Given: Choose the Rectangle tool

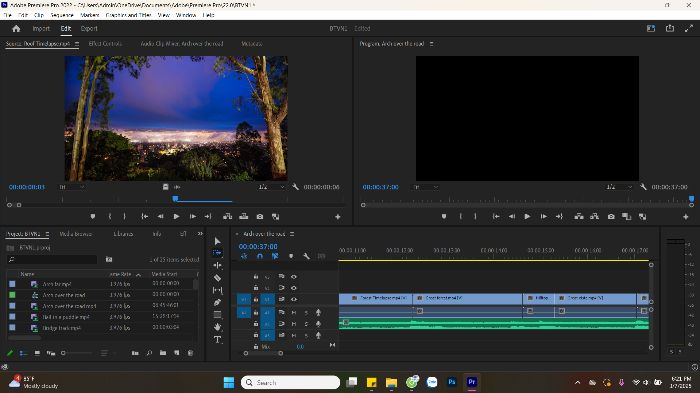Looking at the screenshot, I should click(x=217, y=315).
